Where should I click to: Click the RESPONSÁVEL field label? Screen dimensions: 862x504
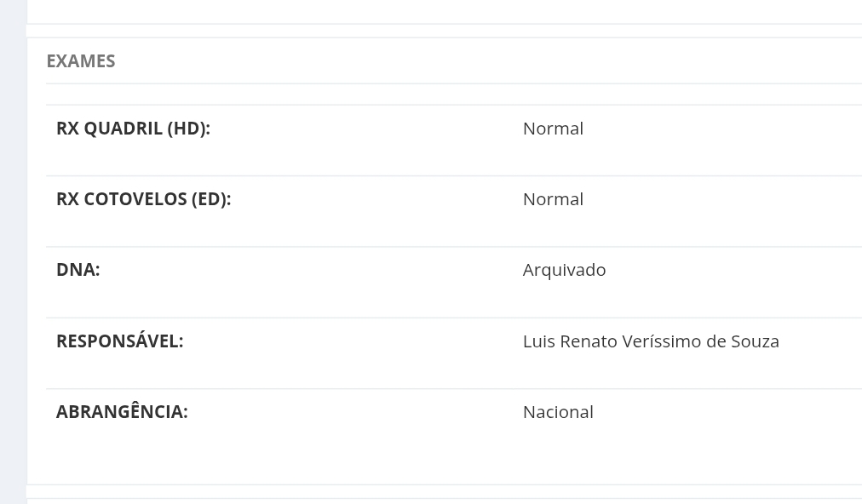119,341
